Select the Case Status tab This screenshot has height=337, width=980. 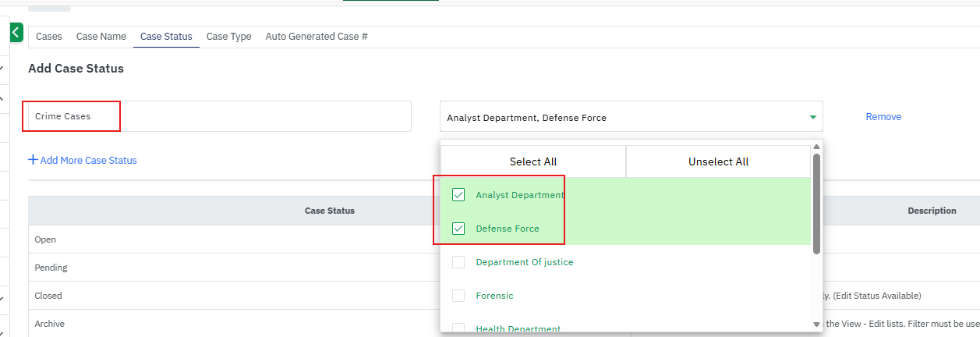(166, 37)
